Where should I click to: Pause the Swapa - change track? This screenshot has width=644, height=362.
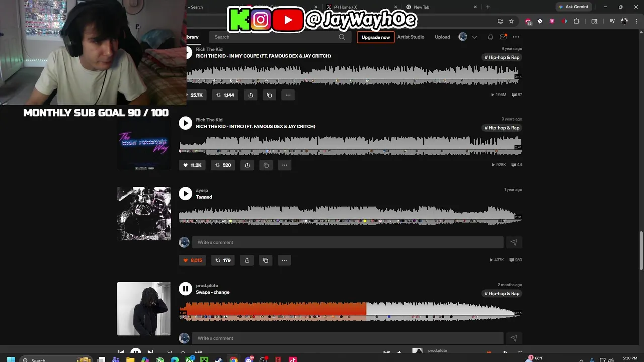[185, 289]
